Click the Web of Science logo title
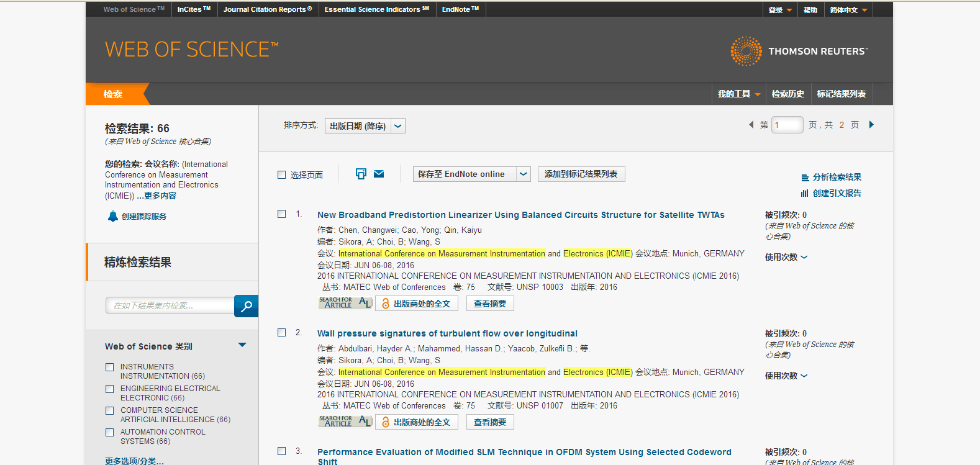Image resolution: width=980 pixels, height=465 pixels. pyautogui.click(x=191, y=50)
